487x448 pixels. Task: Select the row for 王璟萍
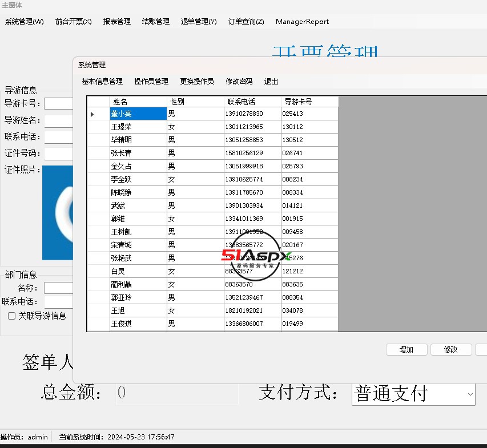[x=137, y=127]
